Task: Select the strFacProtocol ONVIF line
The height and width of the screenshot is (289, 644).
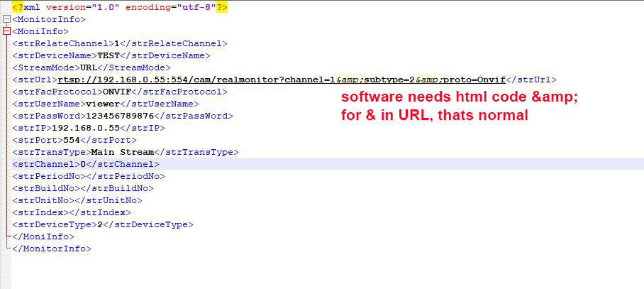Action: (x=119, y=92)
